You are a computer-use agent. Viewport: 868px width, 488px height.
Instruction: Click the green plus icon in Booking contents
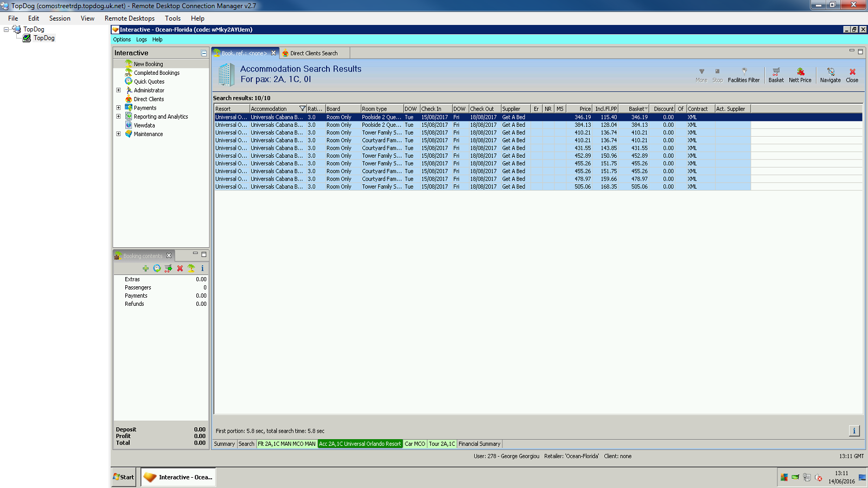pyautogui.click(x=145, y=268)
